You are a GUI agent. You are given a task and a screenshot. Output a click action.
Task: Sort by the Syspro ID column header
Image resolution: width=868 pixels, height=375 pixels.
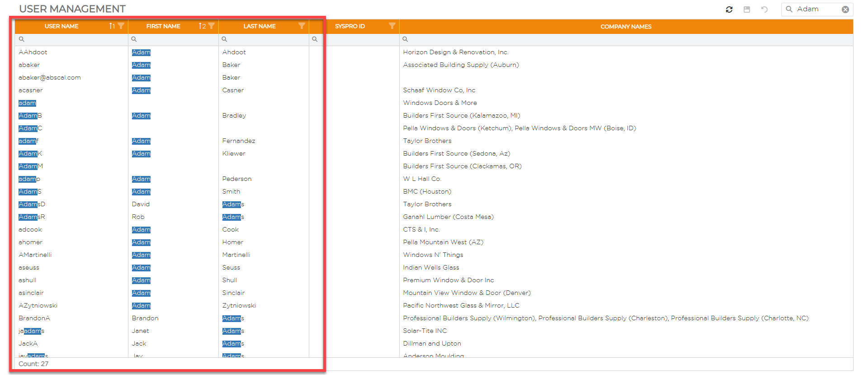(350, 26)
